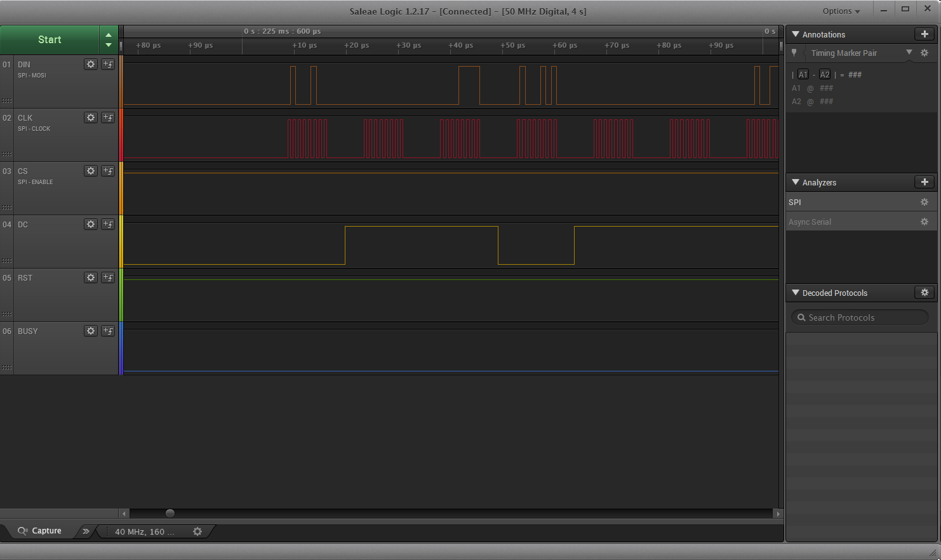Click the Search Protocols field
Viewport: 941px width, 560px height.
[x=859, y=317]
